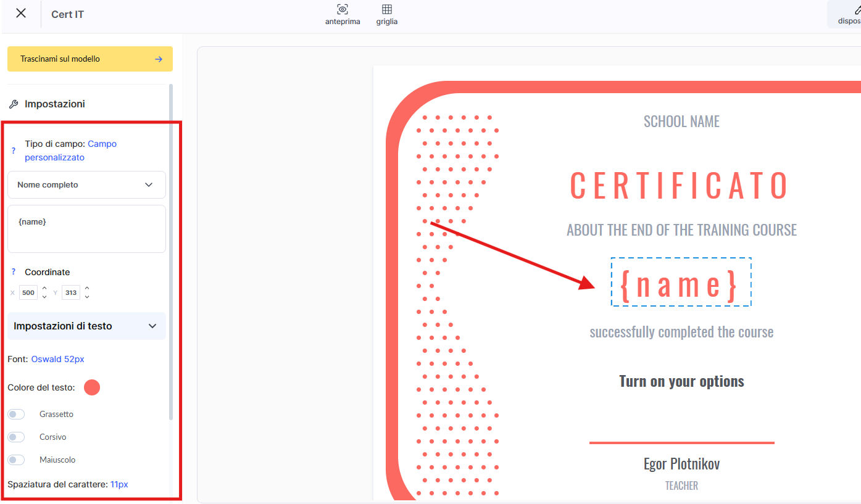861x504 pixels.
Task: Click the wrench icon next to Impostazioni
Action: (14, 104)
